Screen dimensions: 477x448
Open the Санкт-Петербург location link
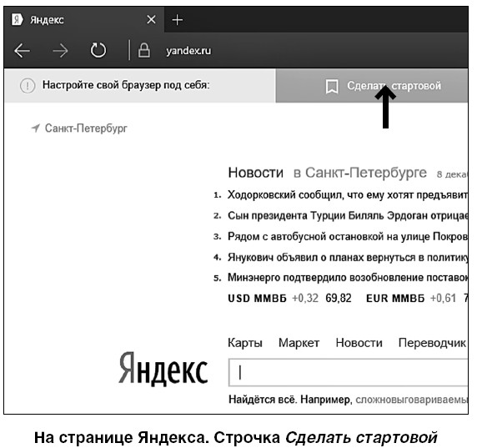(x=86, y=128)
